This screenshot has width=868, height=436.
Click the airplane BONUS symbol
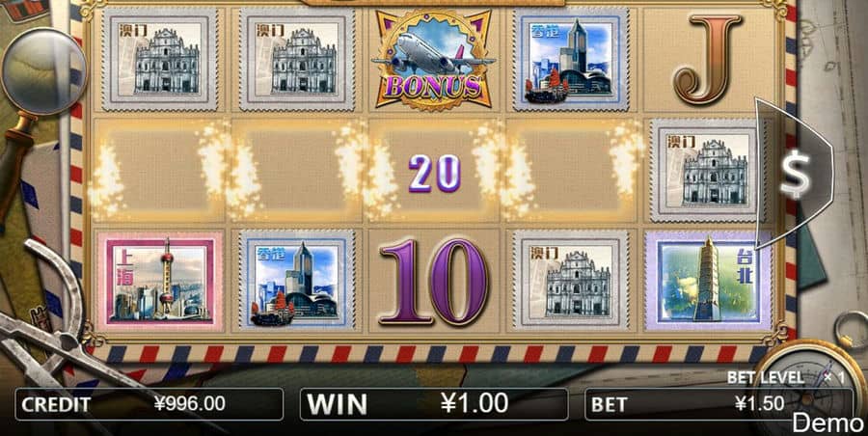pyautogui.click(x=433, y=59)
